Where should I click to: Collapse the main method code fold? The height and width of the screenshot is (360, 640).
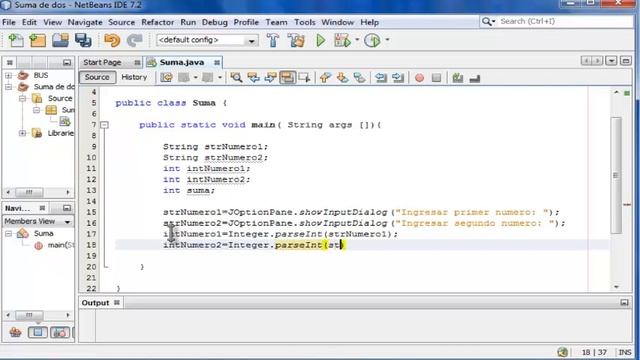(104, 125)
